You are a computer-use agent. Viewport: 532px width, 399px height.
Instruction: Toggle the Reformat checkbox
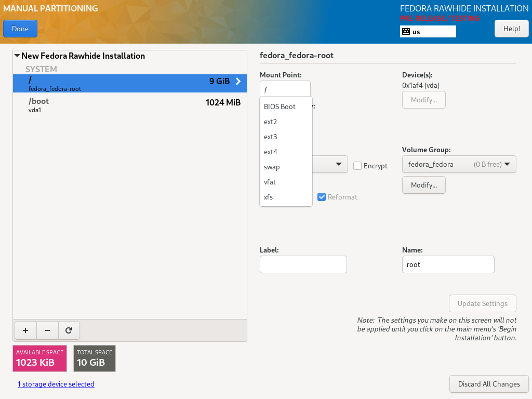point(322,197)
